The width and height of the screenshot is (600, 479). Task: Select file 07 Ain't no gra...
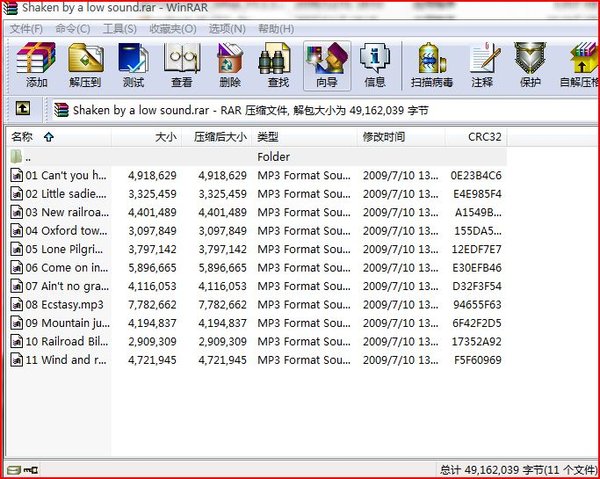click(x=66, y=286)
